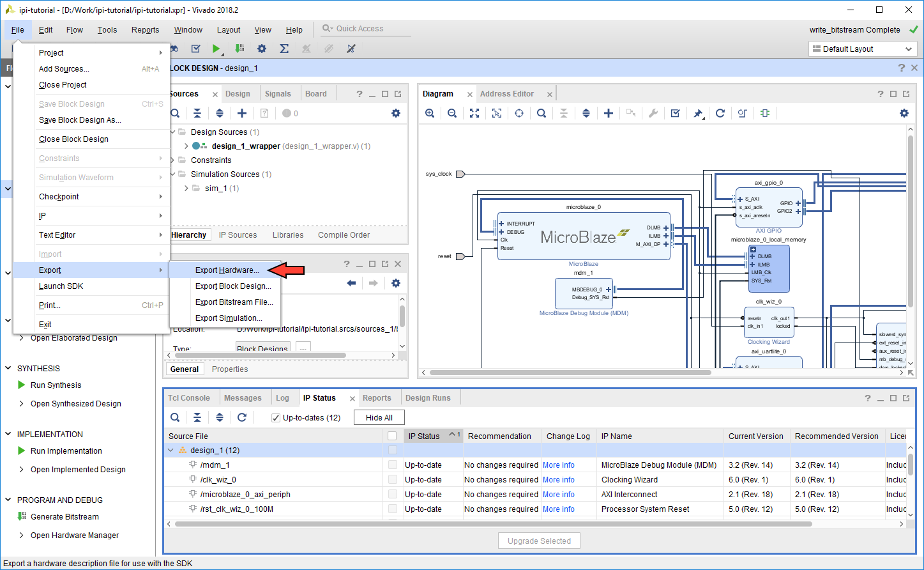Collapse design_1 (12) group in IP Status
The width and height of the screenshot is (924, 570).
(x=170, y=451)
